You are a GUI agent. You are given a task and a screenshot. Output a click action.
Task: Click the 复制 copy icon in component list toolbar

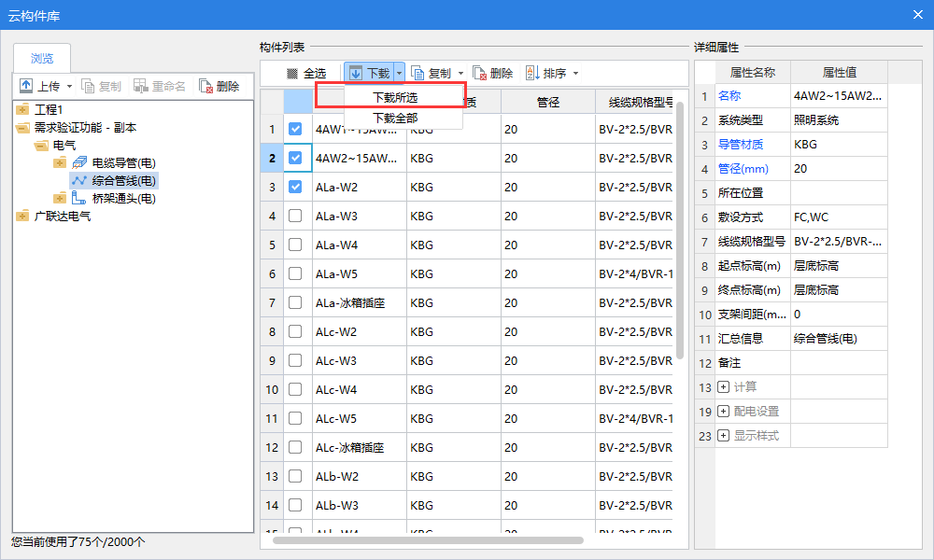[x=417, y=73]
